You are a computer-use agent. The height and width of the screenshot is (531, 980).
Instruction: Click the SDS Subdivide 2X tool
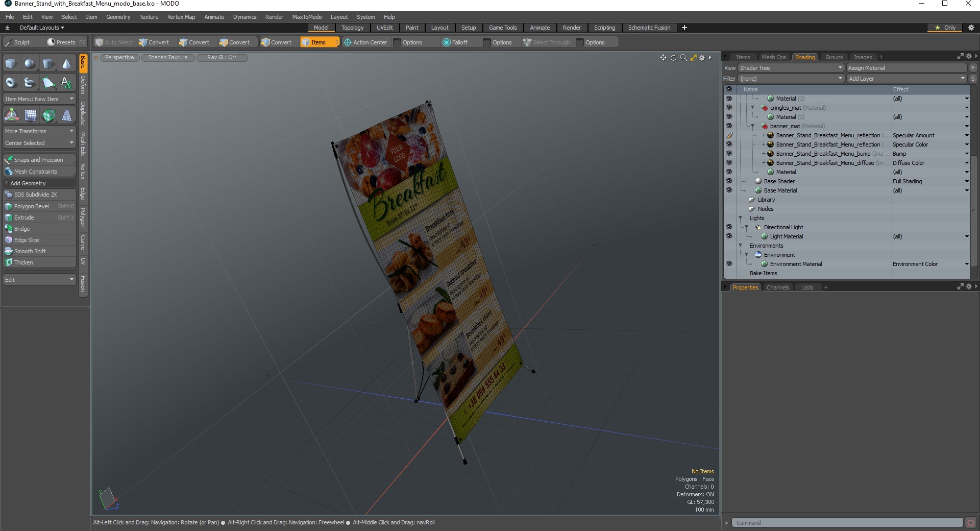[39, 195]
